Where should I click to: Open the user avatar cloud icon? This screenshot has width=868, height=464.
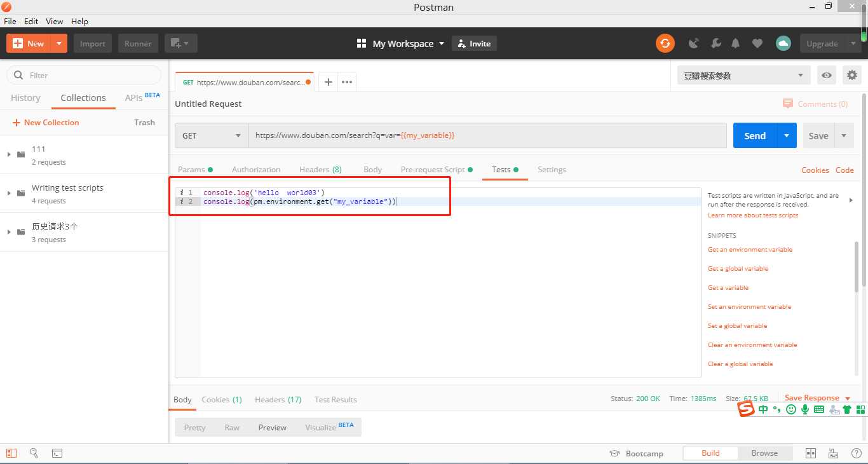point(783,43)
